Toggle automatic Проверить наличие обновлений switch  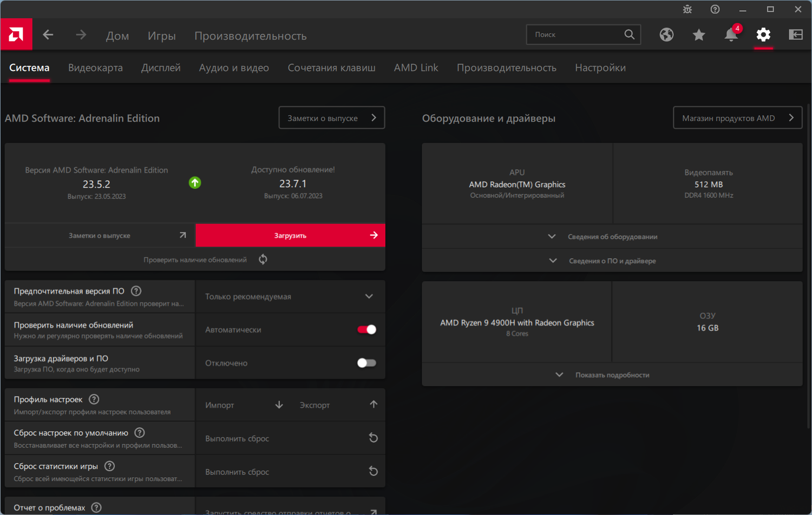(x=366, y=329)
